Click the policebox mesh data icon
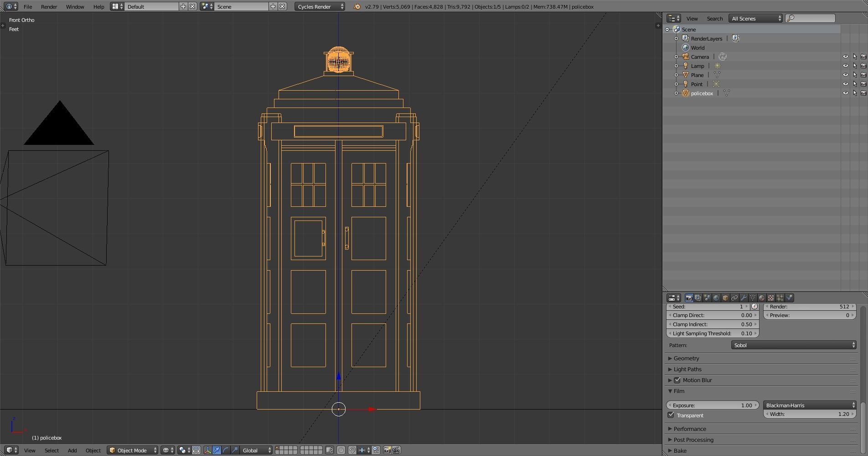Image resolution: width=868 pixels, height=456 pixels. tap(727, 93)
